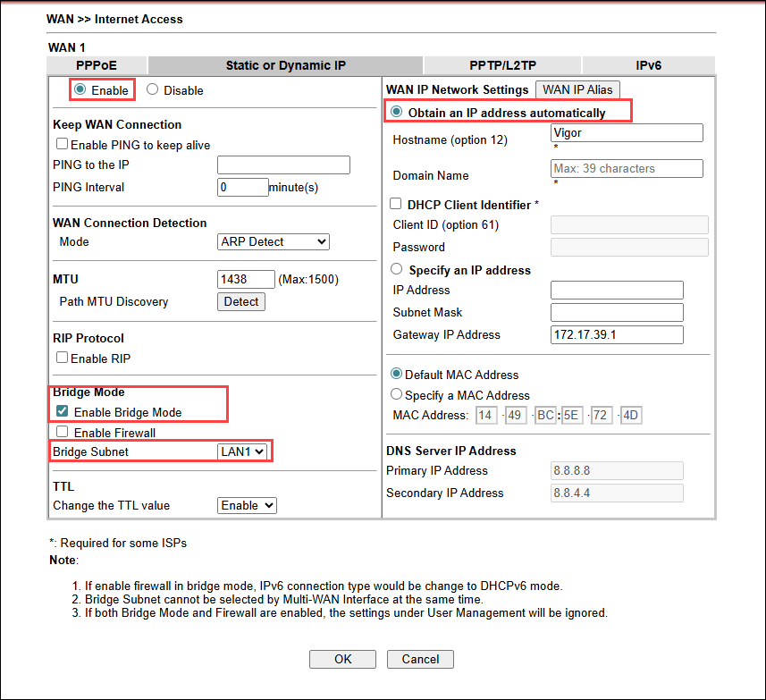Open the Change the TTL value dropdown
The width and height of the screenshot is (766, 700).
click(248, 506)
